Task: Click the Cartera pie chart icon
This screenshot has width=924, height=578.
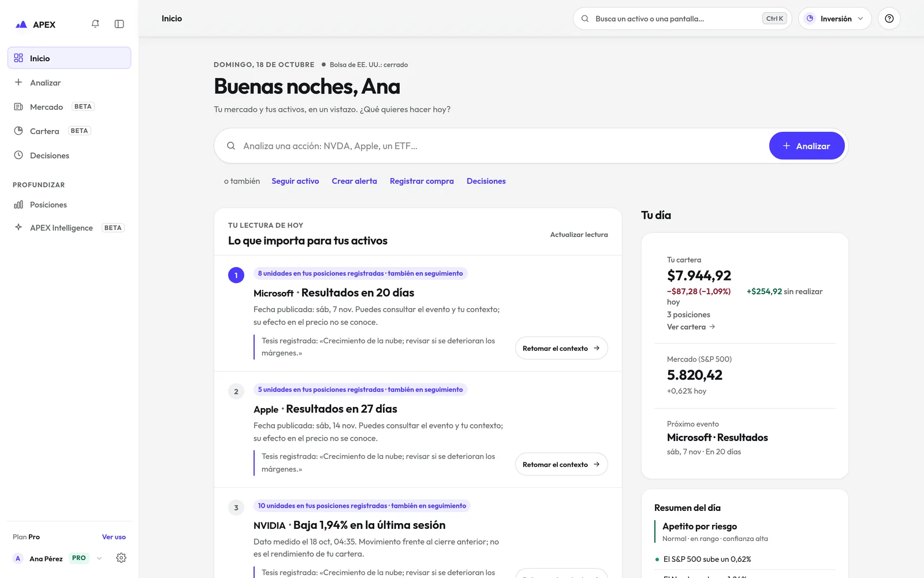Action: point(18,131)
